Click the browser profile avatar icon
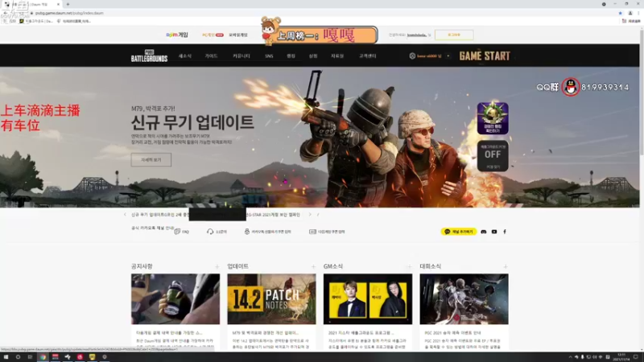This screenshot has width=644, height=362. click(x=630, y=13)
